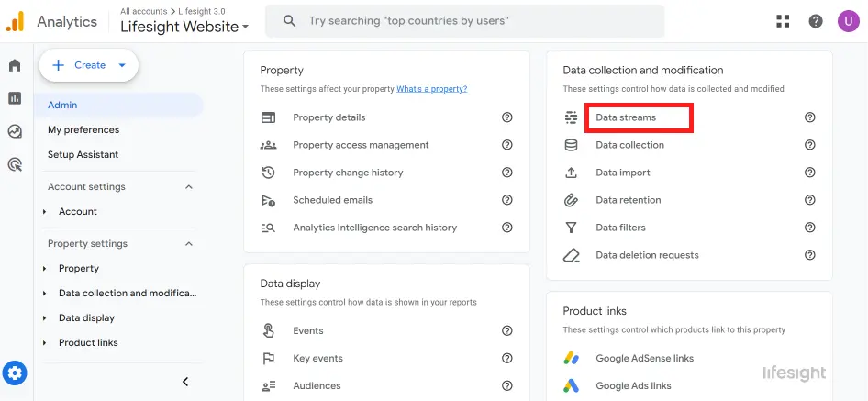
Task: Click the Data streams icon
Action: tap(571, 117)
